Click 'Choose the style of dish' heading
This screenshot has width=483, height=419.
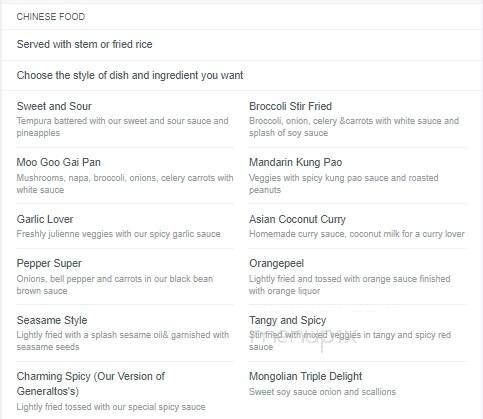click(x=130, y=75)
